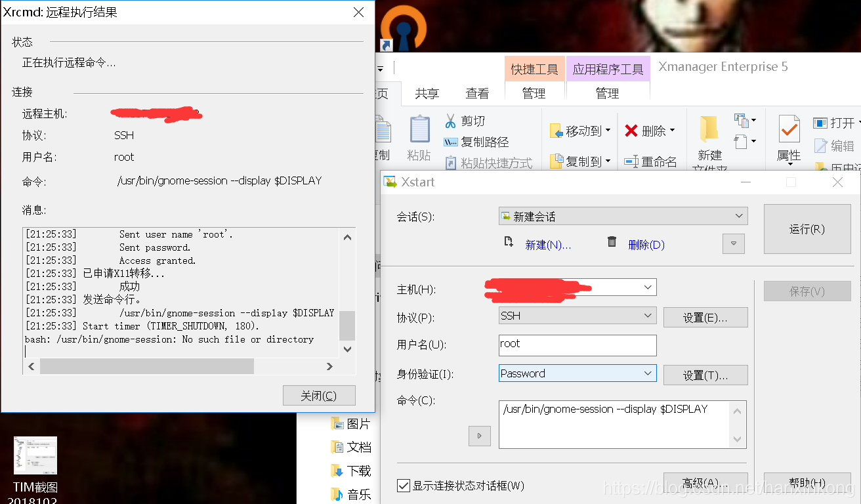Expand the 会话 session dropdown
The image size is (861, 504).
click(740, 216)
